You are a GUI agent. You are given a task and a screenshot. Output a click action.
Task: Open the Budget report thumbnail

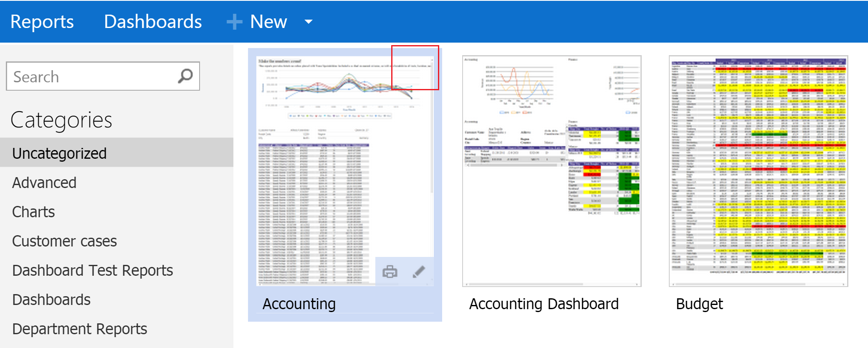[x=758, y=171]
